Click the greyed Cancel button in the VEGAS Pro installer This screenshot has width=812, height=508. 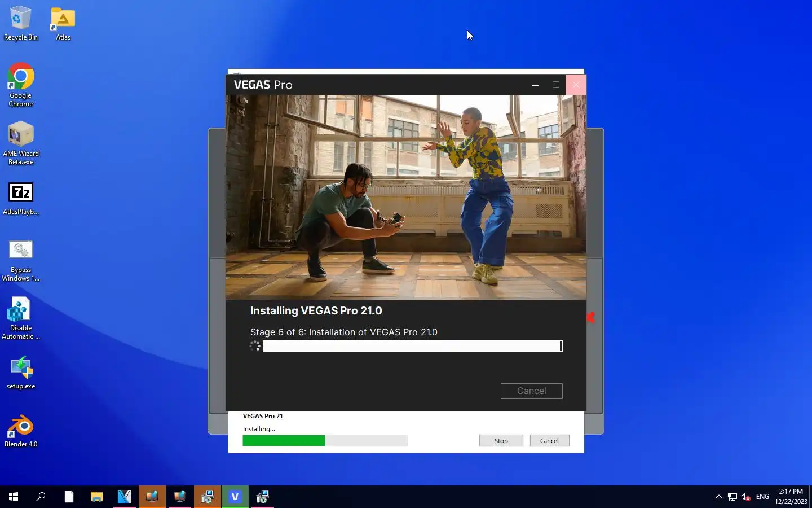tap(531, 391)
